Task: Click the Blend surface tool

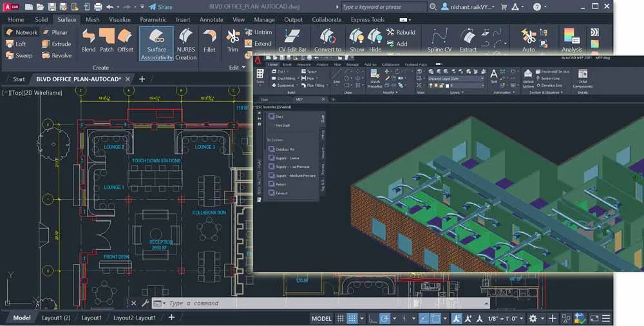Action: [x=88, y=41]
